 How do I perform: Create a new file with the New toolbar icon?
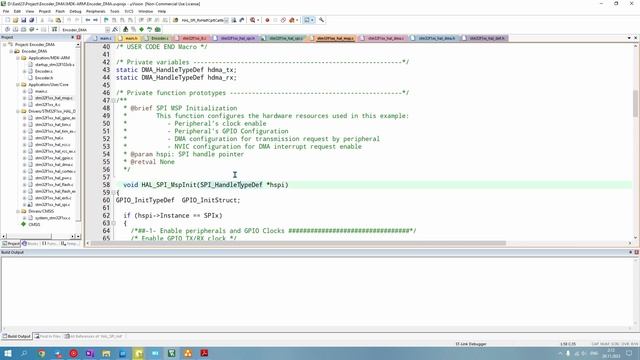coord(7,20)
